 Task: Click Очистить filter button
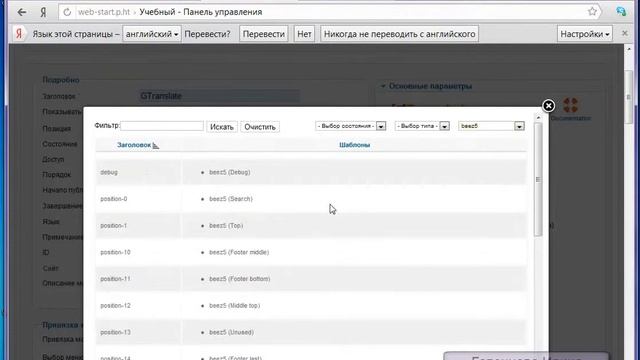point(260,127)
